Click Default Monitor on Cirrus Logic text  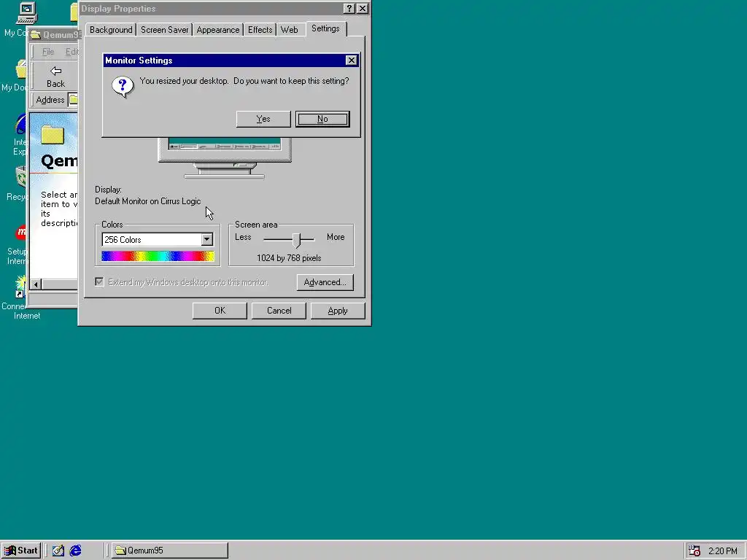(x=147, y=201)
